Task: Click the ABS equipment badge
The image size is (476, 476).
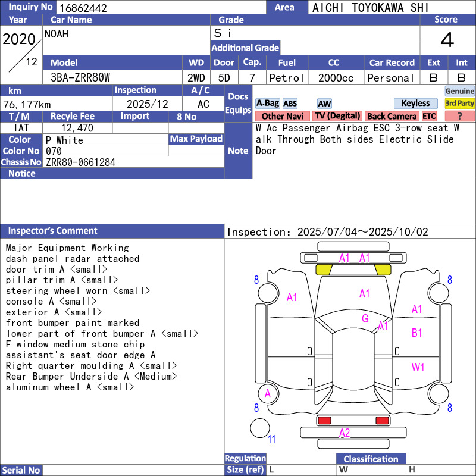Action: click(290, 104)
